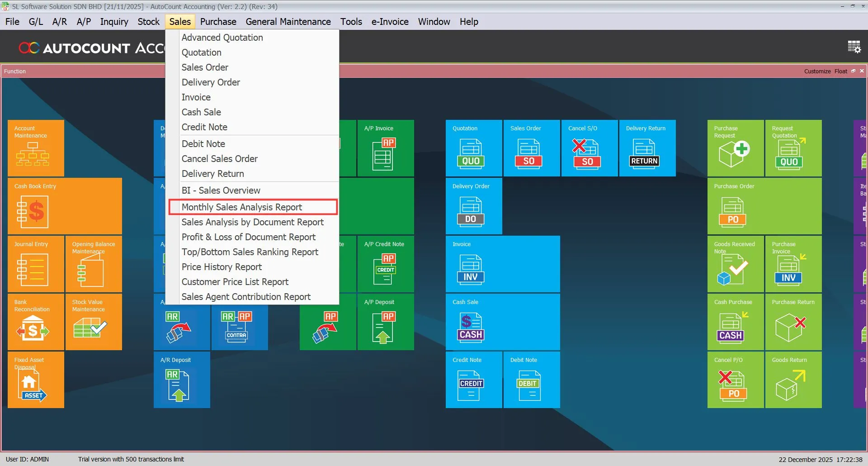Image resolution: width=868 pixels, height=466 pixels.
Task: Open the Journal Entry function
Action: 35,264
